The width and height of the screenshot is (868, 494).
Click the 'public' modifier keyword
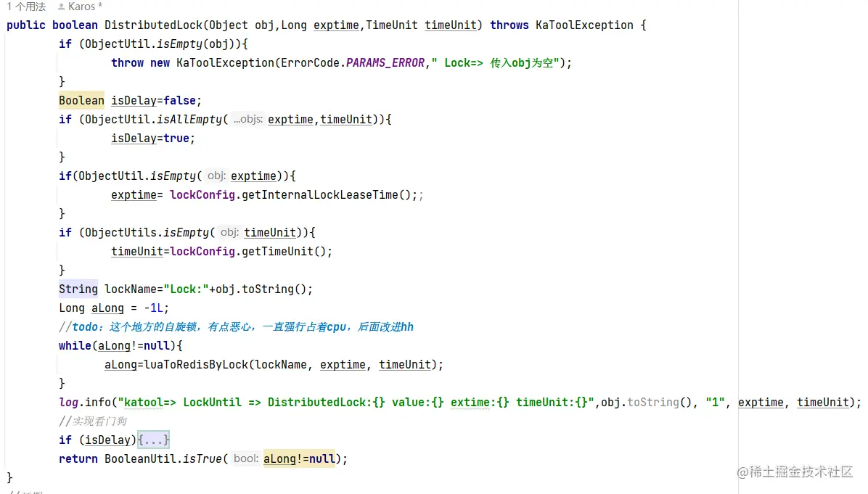coord(26,25)
